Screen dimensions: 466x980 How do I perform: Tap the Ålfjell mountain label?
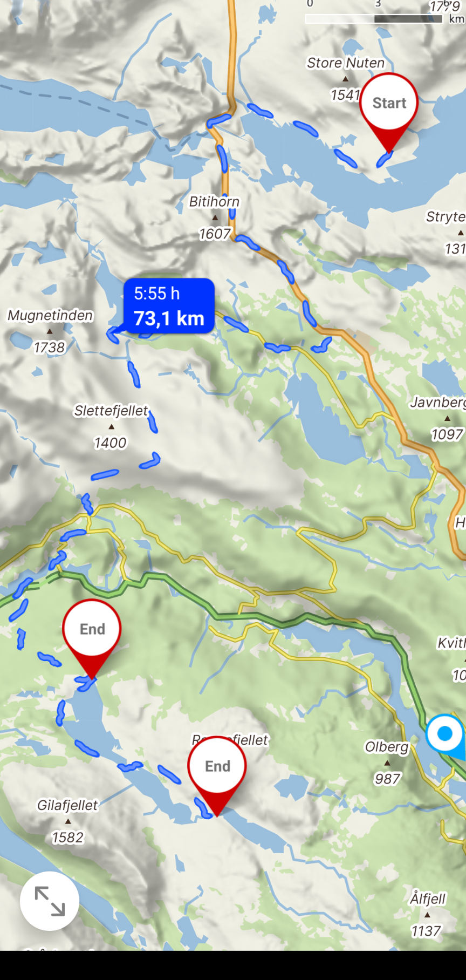[428, 899]
